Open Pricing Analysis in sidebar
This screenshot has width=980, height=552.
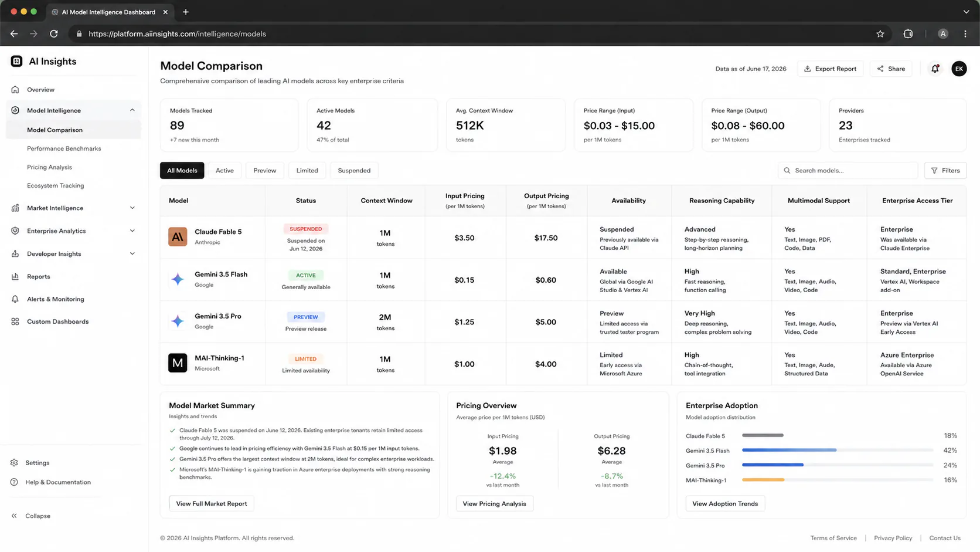coord(49,167)
